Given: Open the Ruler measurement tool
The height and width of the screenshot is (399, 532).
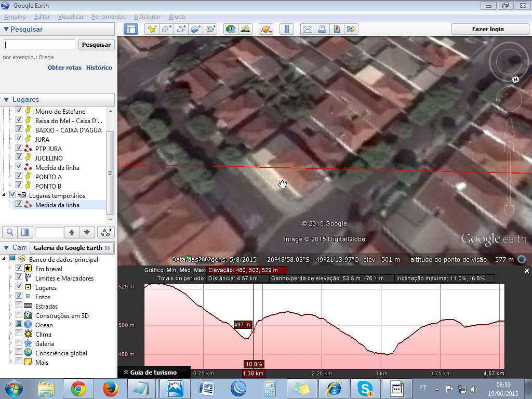Looking at the screenshot, I should (x=287, y=29).
